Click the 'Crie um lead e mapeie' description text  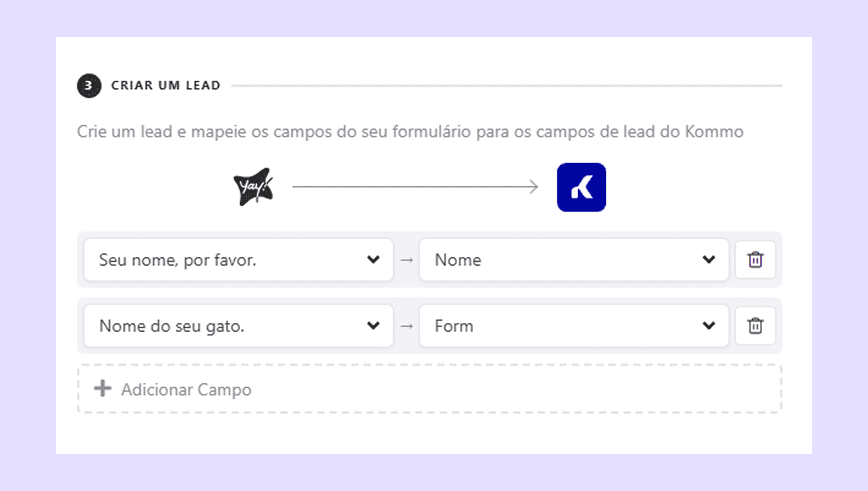click(x=410, y=131)
